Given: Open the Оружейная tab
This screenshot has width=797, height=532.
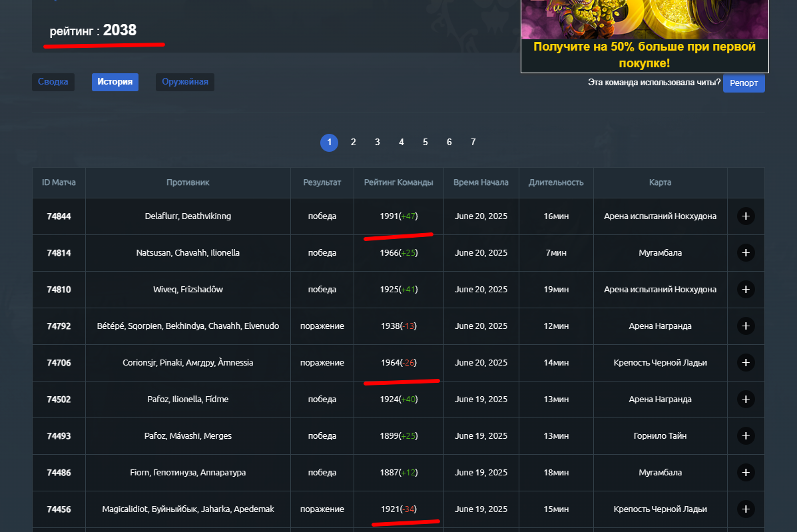Looking at the screenshot, I should [x=185, y=82].
